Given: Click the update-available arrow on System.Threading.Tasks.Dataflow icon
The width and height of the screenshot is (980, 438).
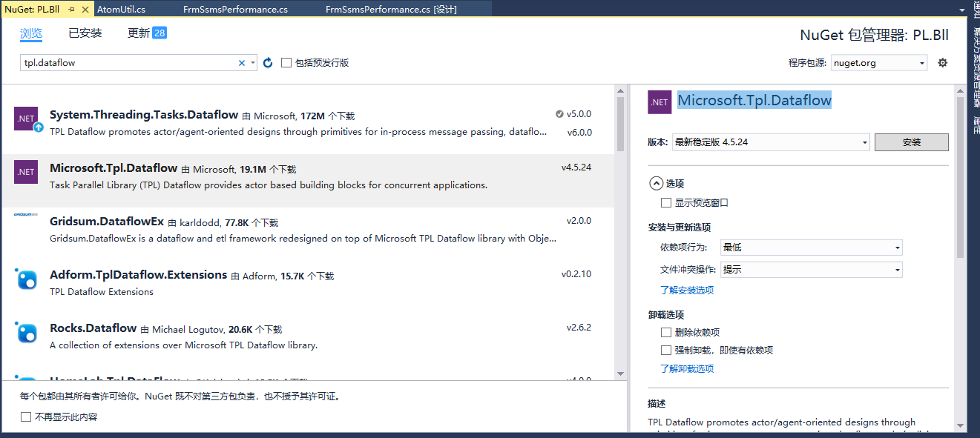Looking at the screenshot, I should (x=39, y=127).
